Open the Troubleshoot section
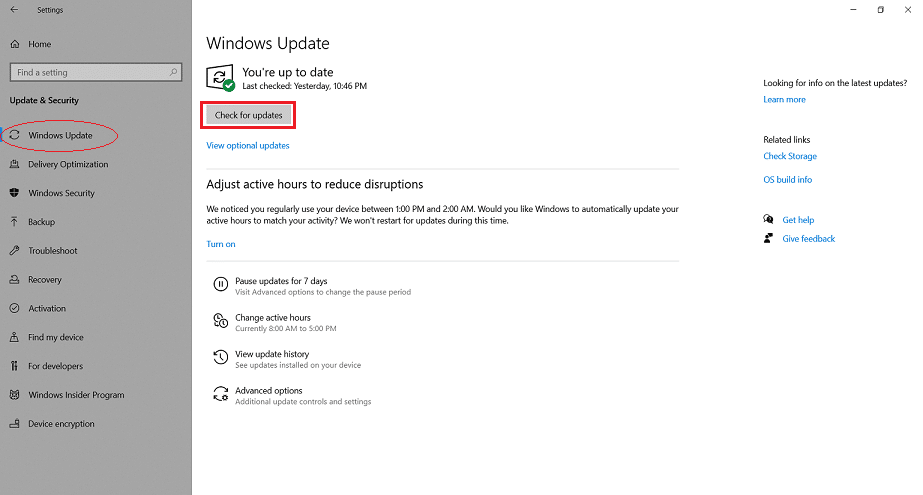923x495 pixels. 52,251
